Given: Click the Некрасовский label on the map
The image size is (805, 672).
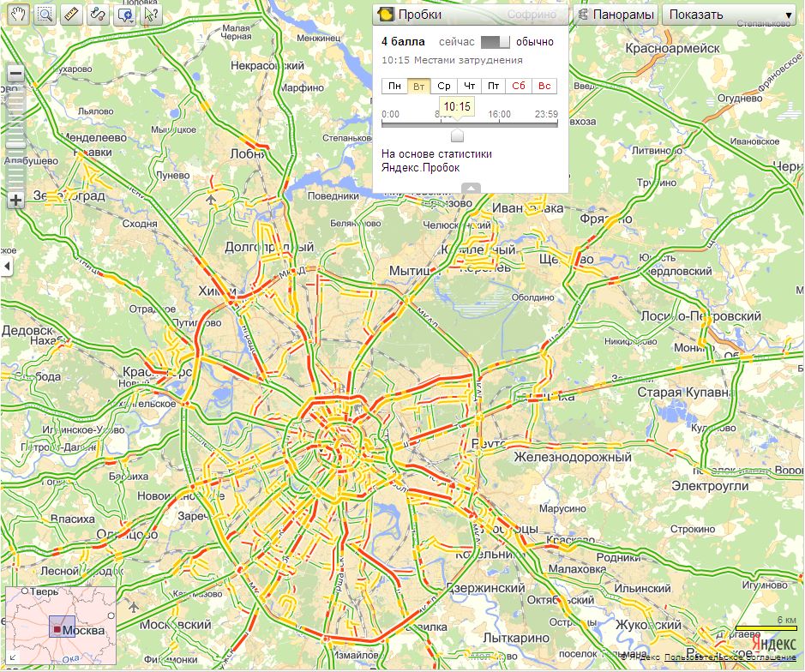Looking at the screenshot, I should tap(267, 66).
